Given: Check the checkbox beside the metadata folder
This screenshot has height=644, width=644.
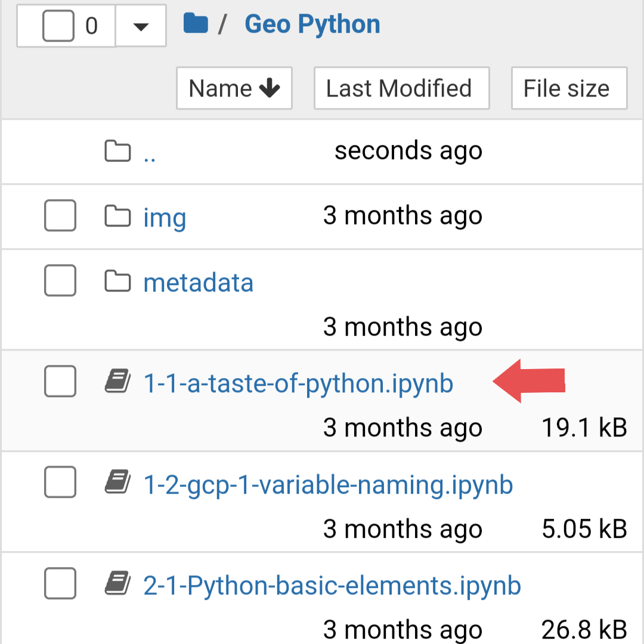Looking at the screenshot, I should tap(60, 280).
